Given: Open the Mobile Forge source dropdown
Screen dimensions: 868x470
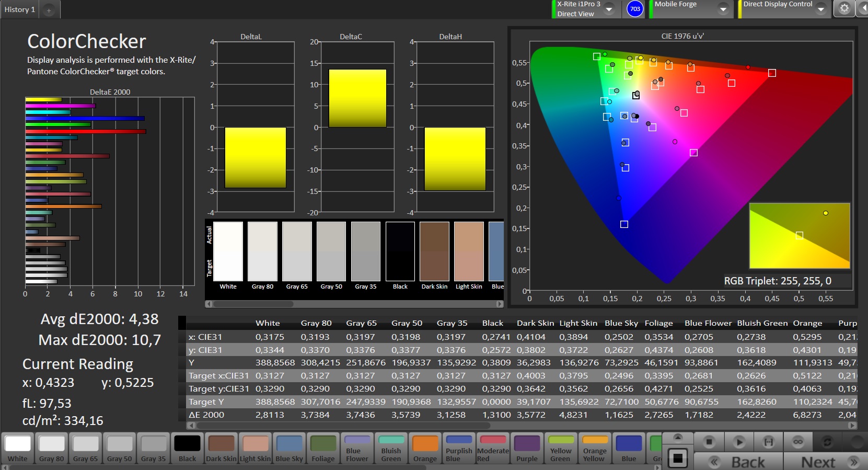Looking at the screenshot, I should [723, 9].
